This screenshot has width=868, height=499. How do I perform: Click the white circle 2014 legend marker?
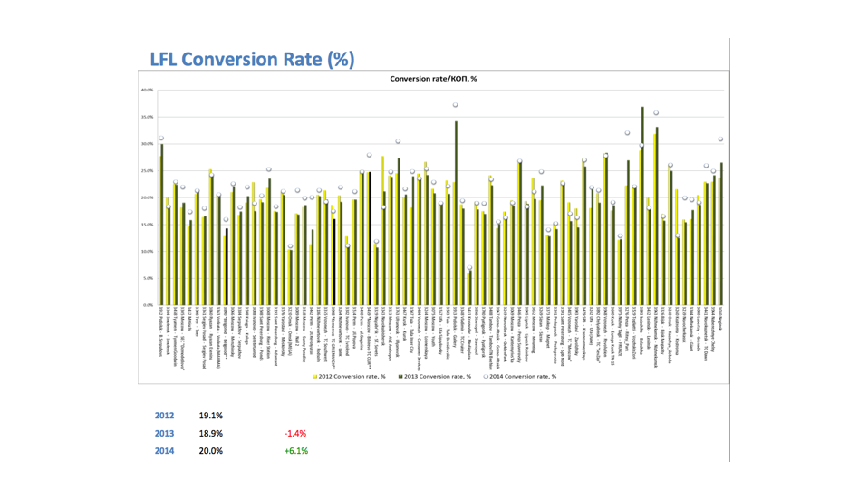486,376
